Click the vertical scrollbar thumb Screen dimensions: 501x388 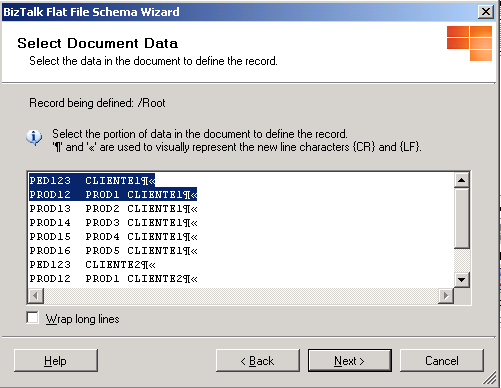[462, 218]
